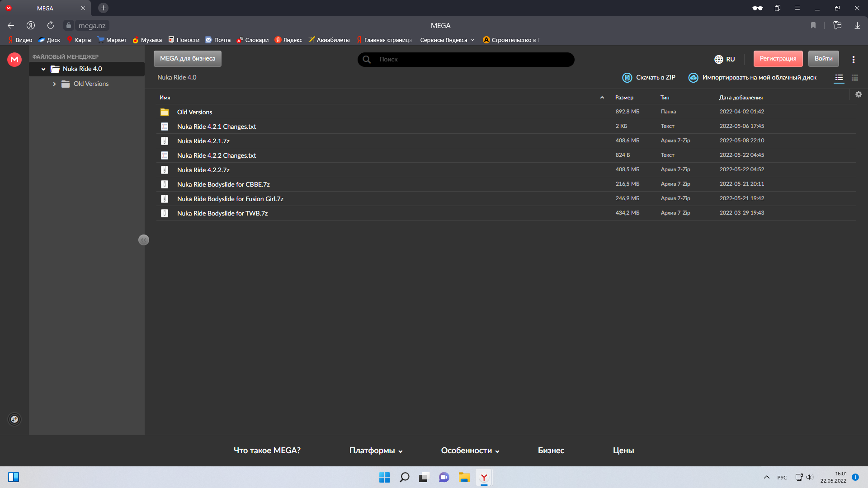
Task: Open the three-dot options menu
Action: click(853, 59)
